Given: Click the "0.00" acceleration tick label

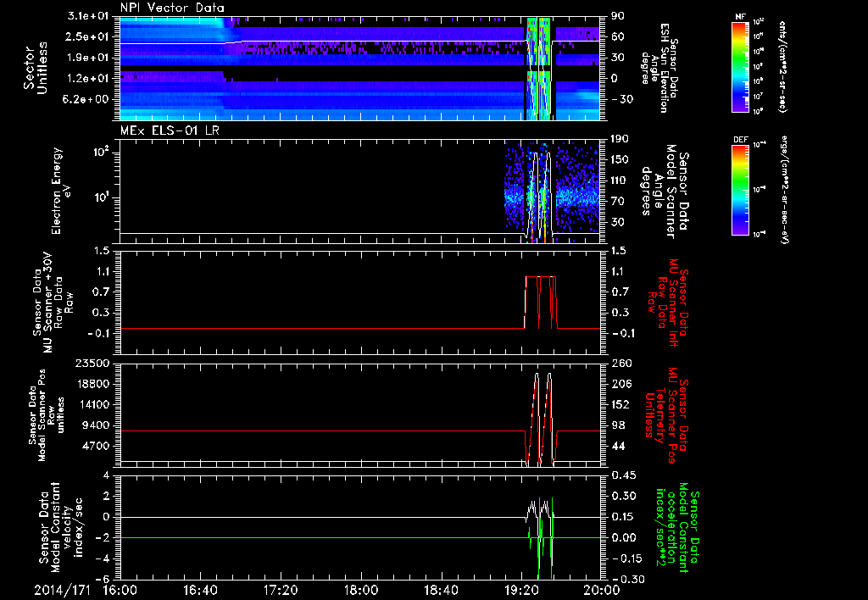Looking at the screenshot, I should point(623,538).
